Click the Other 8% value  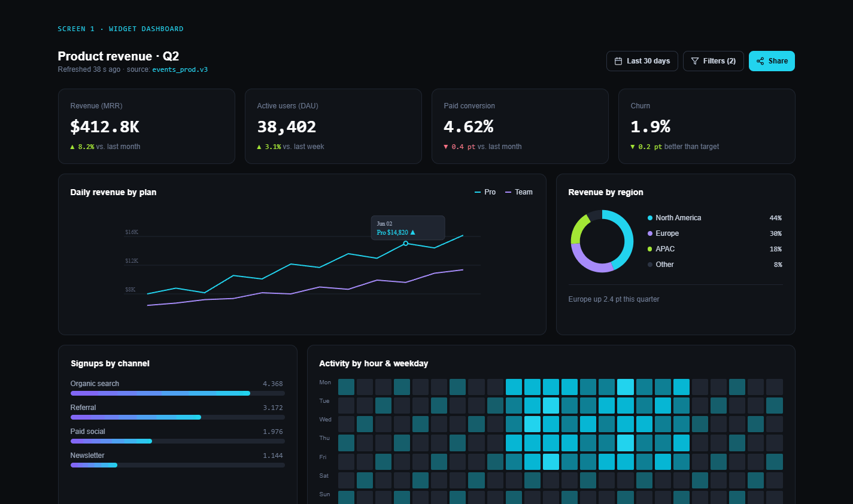(778, 265)
